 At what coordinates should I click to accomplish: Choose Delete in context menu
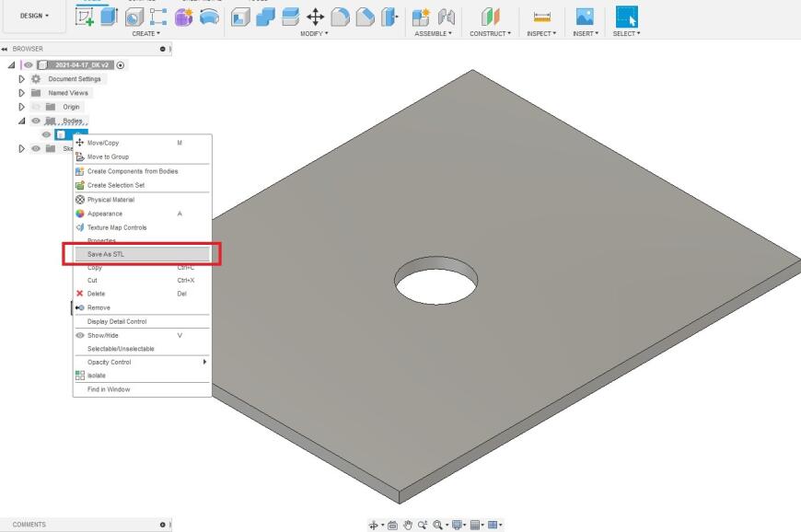142,294
